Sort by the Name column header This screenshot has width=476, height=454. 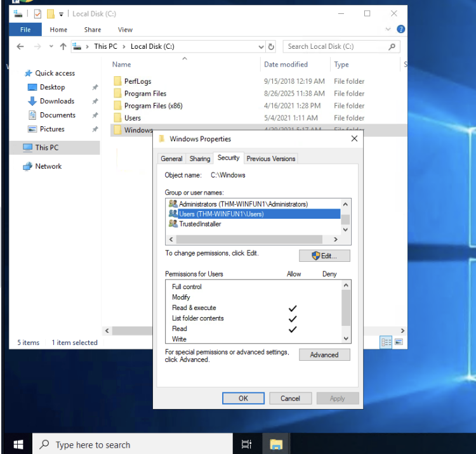[x=121, y=64]
